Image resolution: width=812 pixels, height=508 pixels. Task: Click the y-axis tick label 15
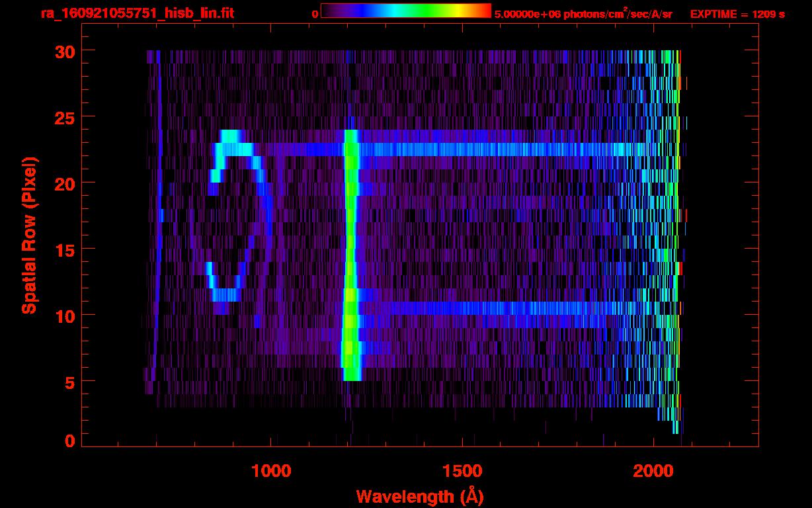pos(63,249)
